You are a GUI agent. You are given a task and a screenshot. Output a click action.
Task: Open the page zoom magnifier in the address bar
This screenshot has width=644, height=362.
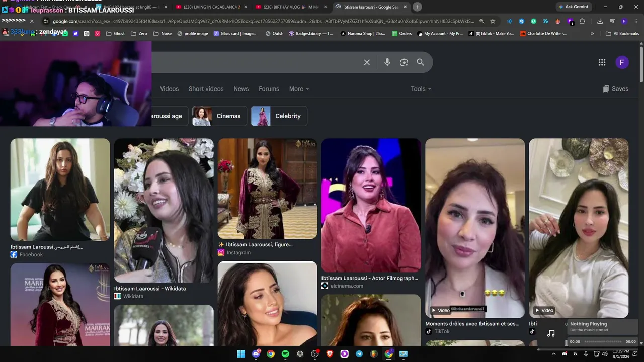[481, 21]
